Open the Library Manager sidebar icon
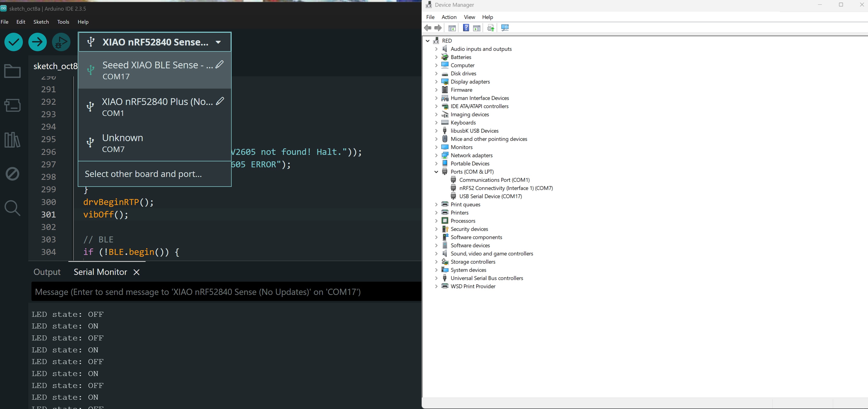The width and height of the screenshot is (868, 409). (x=12, y=140)
